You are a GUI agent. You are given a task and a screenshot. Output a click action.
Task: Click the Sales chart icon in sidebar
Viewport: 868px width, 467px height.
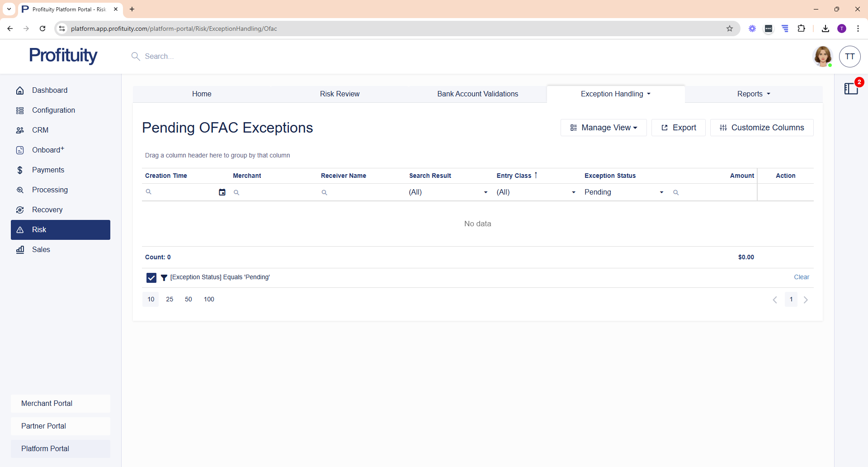(20, 250)
